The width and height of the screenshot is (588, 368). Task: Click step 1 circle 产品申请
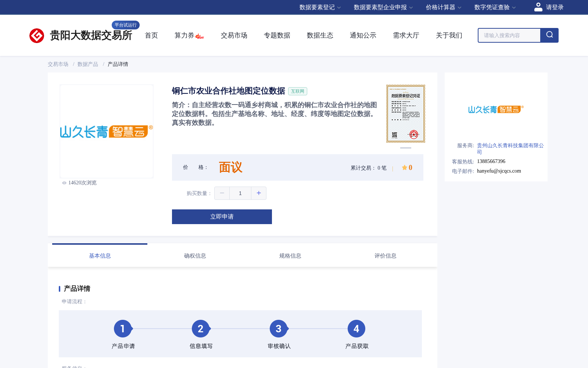[123, 329]
